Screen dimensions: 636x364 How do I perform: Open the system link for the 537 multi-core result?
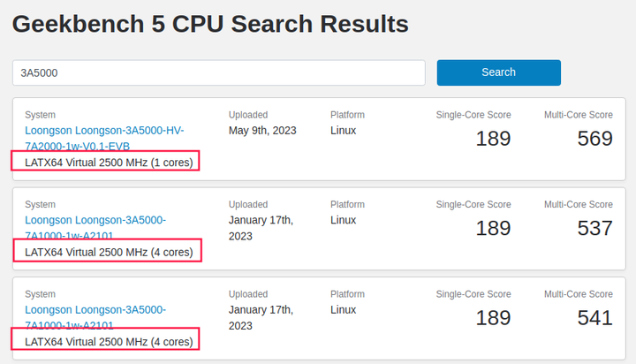(x=95, y=227)
